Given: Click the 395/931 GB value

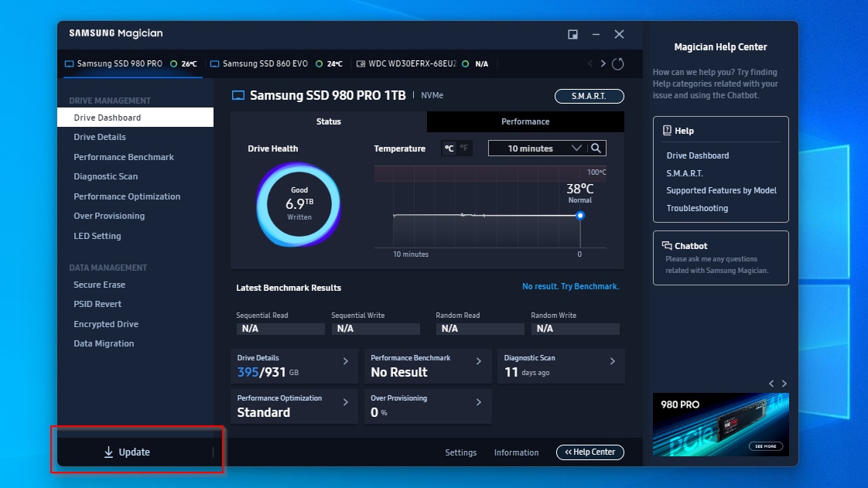Looking at the screenshot, I should tap(268, 372).
